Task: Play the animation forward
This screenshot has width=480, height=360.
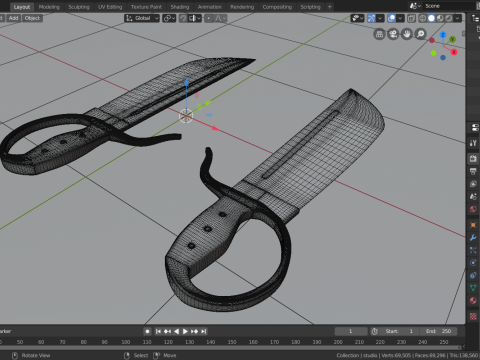Action: coord(185,331)
